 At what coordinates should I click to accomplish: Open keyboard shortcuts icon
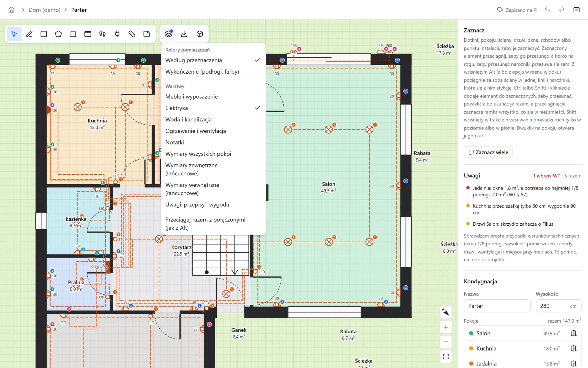pyautogui.click(x=576, y=10)
